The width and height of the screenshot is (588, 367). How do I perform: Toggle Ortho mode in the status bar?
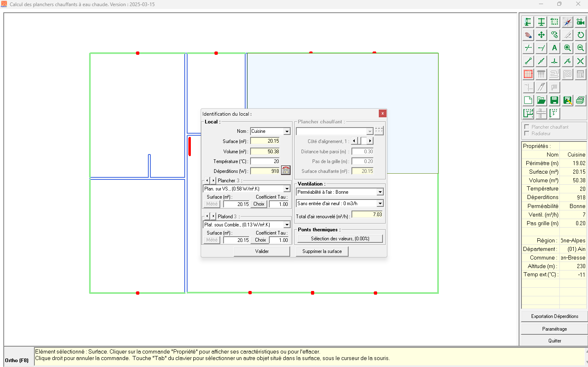pos(17,360)
